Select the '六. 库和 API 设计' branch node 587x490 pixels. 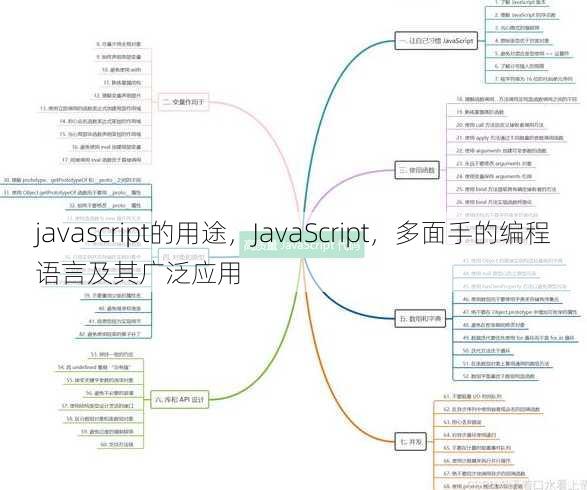(180, 399)
